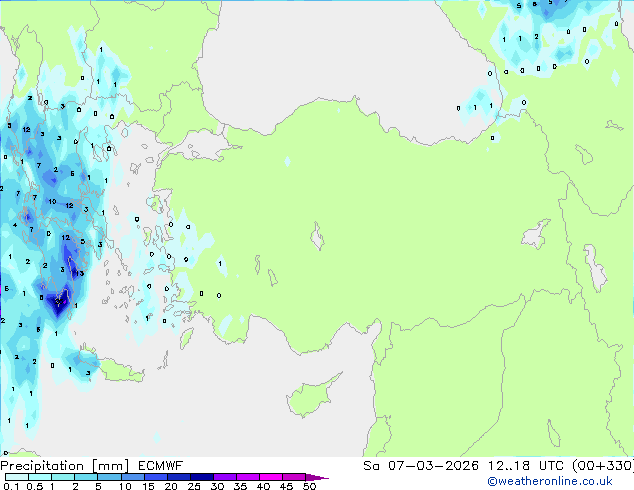The height and width of the screenshot is (490, 634).
Task: Click the 0.1 to 0.5 mm legend color box
Action: click(17, 477)
